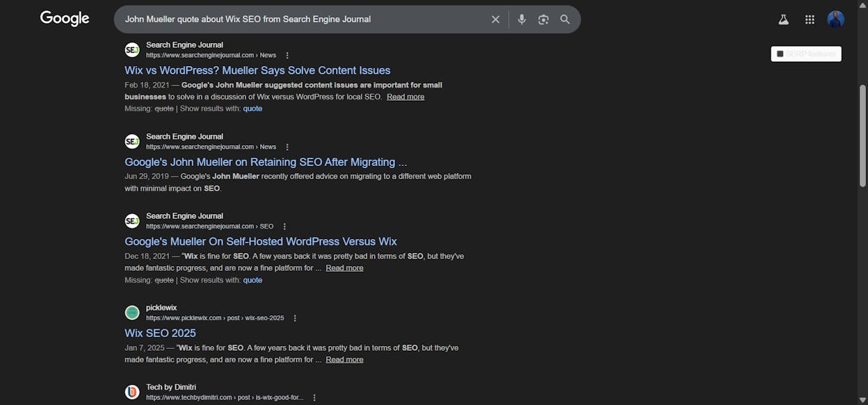
Task: Click 'Search Engine Journal' name above Retaining SEO result
Action: (x=184, y=137)
